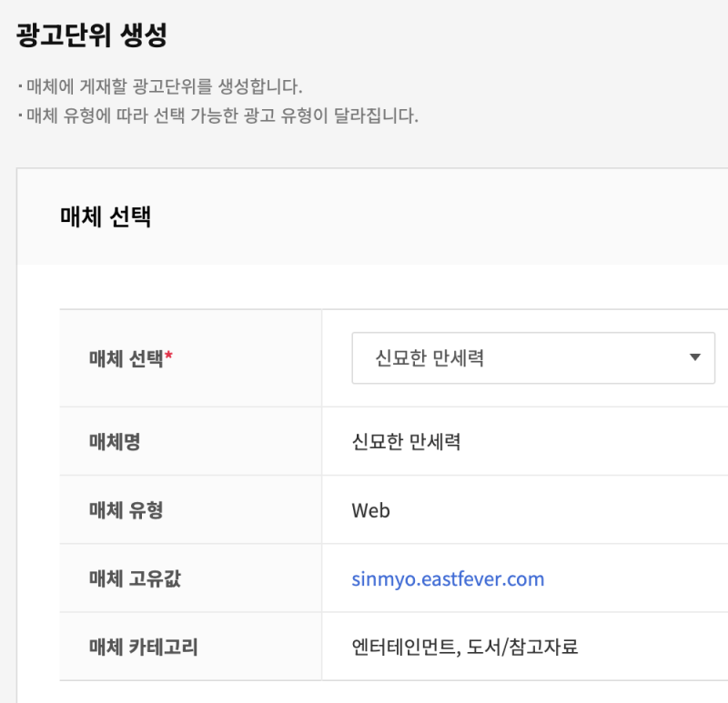Viewport: 728px width, 703px height.
Task: Click the description line 매체에 게재할 광고단위를 생성합니다
Action: (165, 86)
